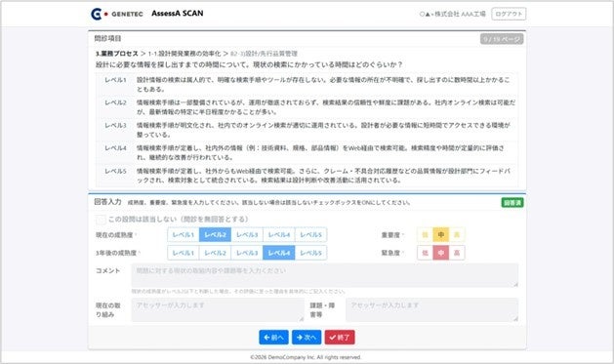This screenshot has height=364, width=614.
Task: Click the レベル5 description row
Action: (x=307, y=176)
